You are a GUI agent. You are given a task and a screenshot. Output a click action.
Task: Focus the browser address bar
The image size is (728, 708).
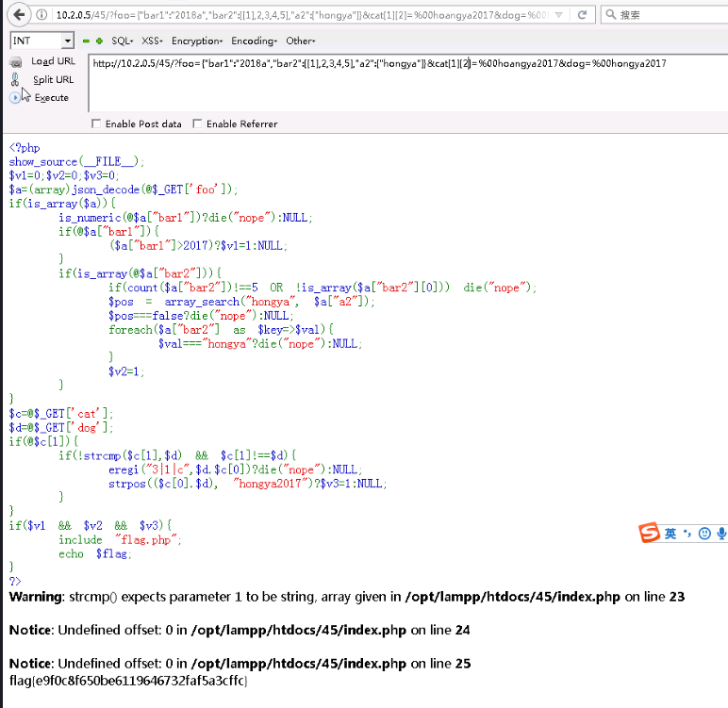302,15
